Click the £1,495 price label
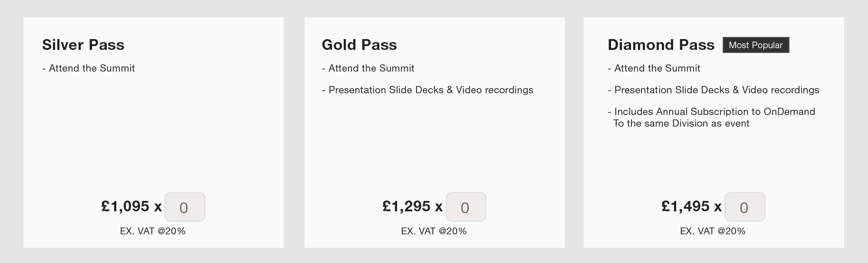868x263 pixels. [x=686, y=206]
